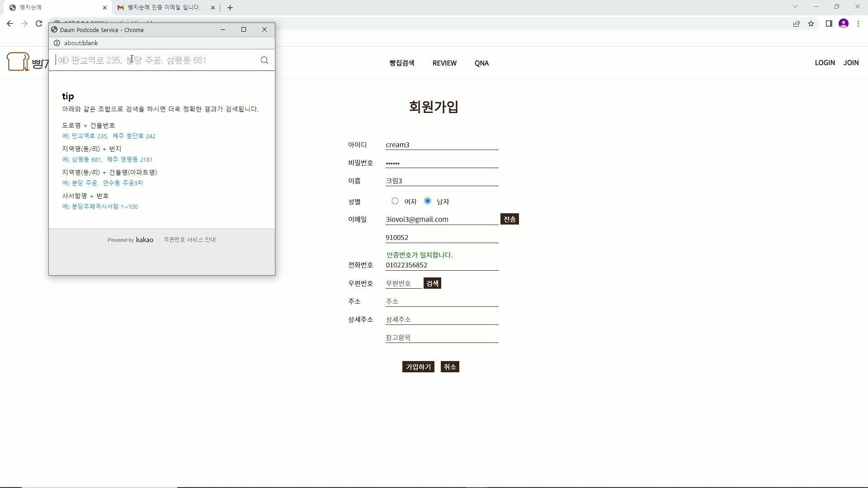
Task: Reload the page using the refresh icon
Action: coord(38,23)
